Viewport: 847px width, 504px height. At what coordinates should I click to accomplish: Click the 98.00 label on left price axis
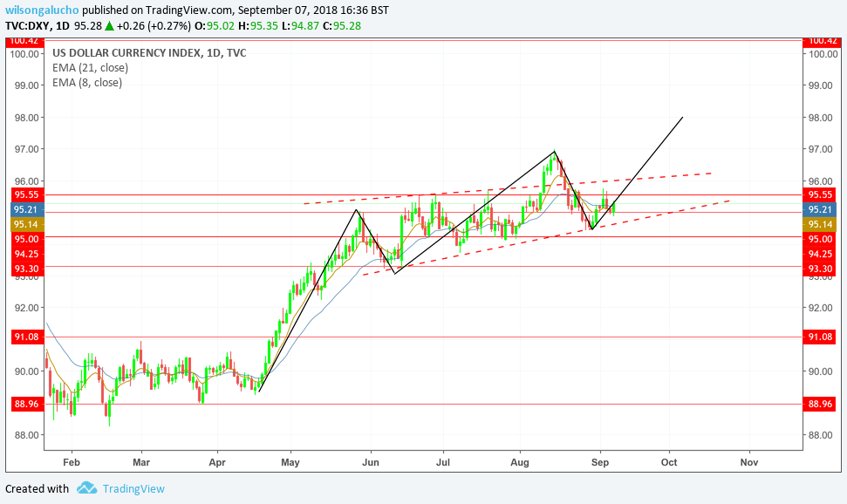[x=26, y=118]
